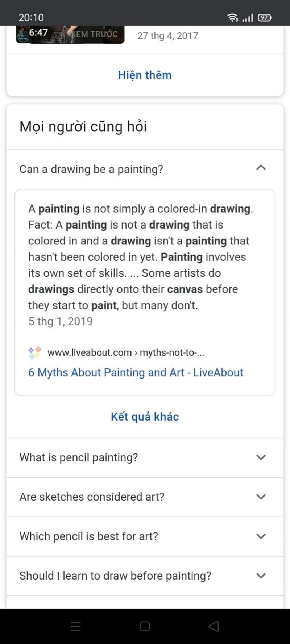Click the "Hiện thêm" button

[x=145, y=75]
